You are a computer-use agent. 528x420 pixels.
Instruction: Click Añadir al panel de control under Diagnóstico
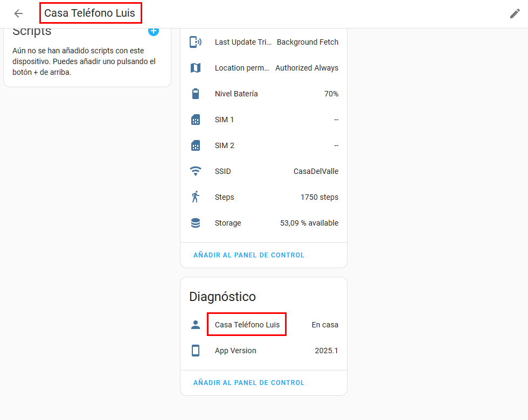pos(249,383)
